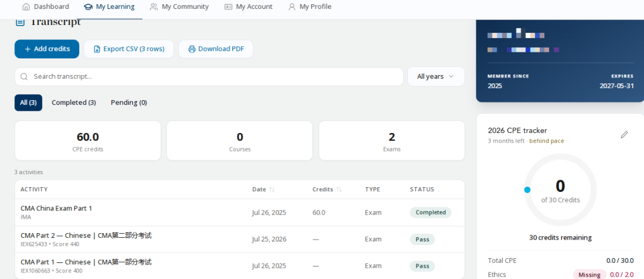The image size is (644, 279).
Task: Click the Completed status badge
Action: (431, 212)
